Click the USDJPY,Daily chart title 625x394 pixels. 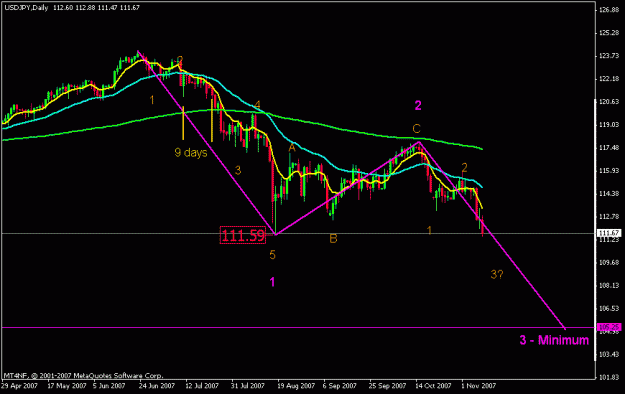26,8
